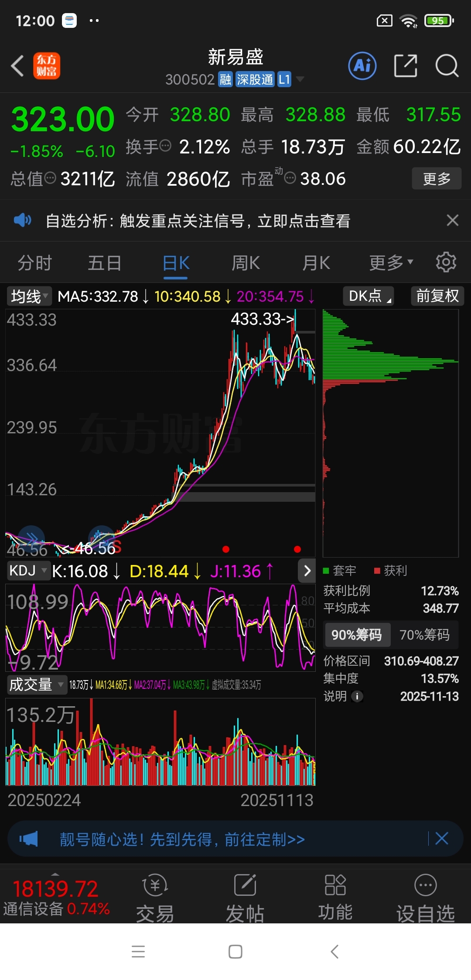Switch to 五日 tab

click(x=105, y=263)
